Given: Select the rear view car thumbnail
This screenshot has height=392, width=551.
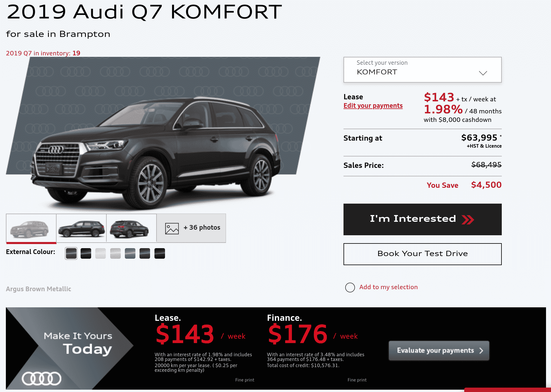Looking at the screenshot, I should pos(132,229).
